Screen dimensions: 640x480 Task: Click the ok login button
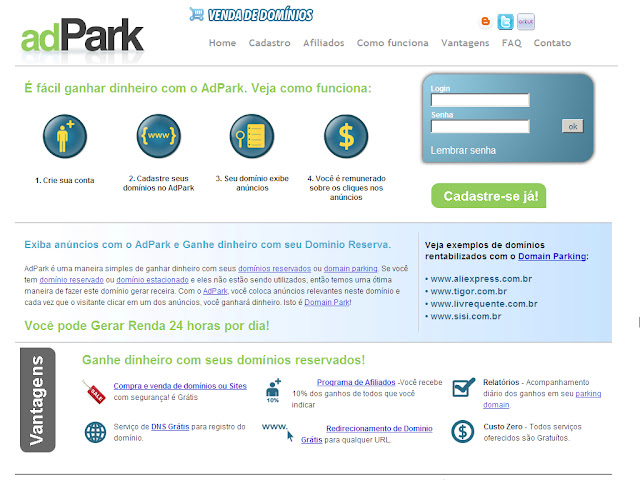(x=573, y=126)
